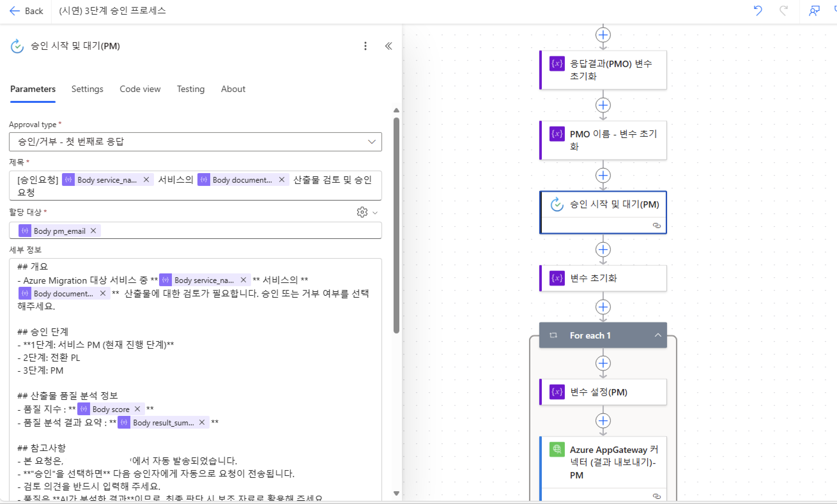This screenshot has width=837, height=504.
Task: Click the parameters panel vertical scrollbar thumb
Action: (396, 225)
